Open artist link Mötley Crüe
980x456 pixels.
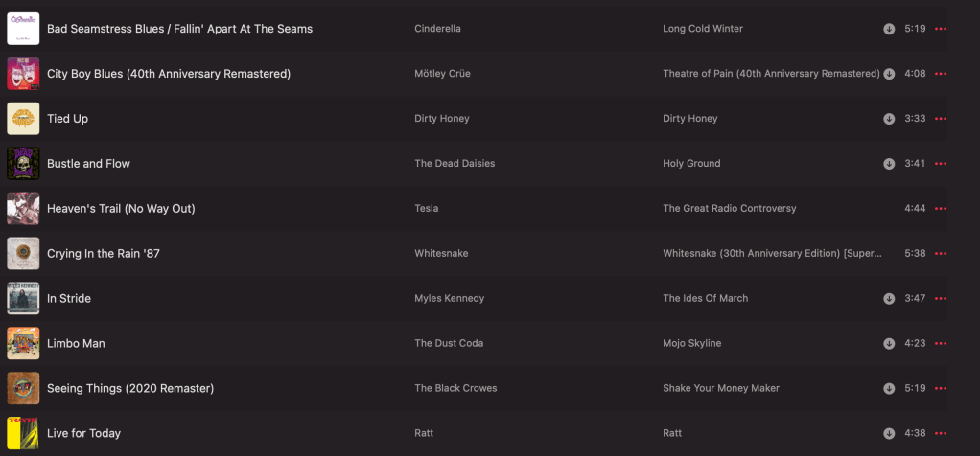coord(442,74)
